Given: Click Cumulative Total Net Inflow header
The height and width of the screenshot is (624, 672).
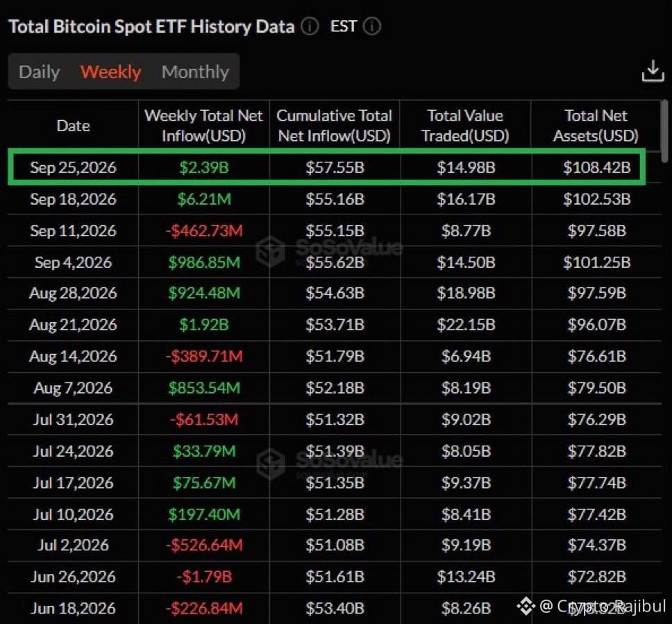Looking at the screenshot, I should point(335,126).
